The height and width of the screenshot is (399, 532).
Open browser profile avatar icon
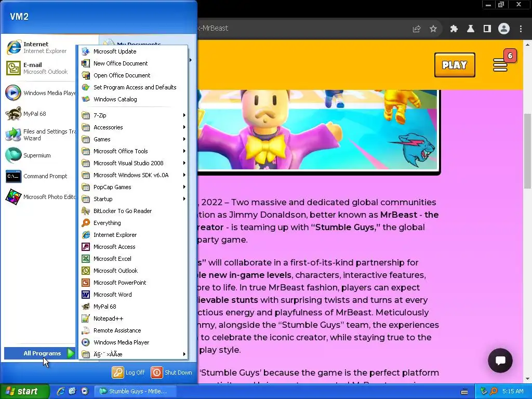pos(504,29)
